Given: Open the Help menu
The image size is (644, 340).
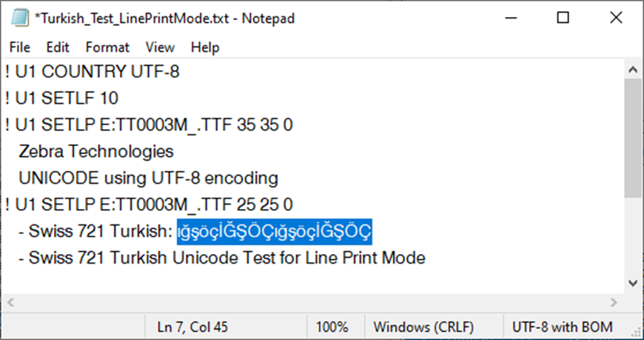Looking at the screenshot, I should tap(205, 47).
